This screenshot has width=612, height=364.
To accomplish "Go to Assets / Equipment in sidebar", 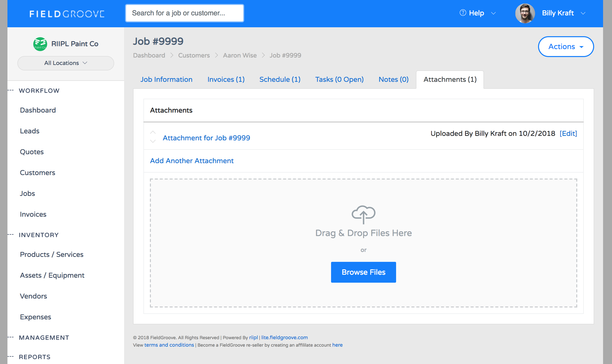I will pyautogui.click(x=52, y=275).
